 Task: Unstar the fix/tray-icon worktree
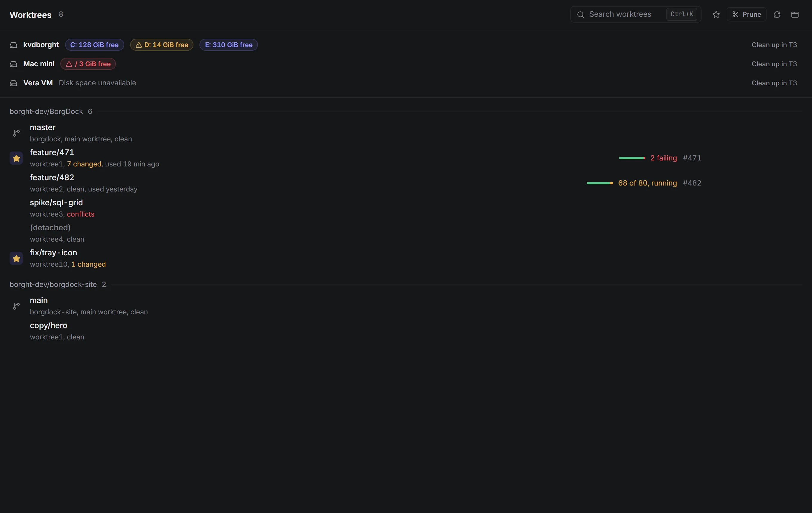pos(16,258)
